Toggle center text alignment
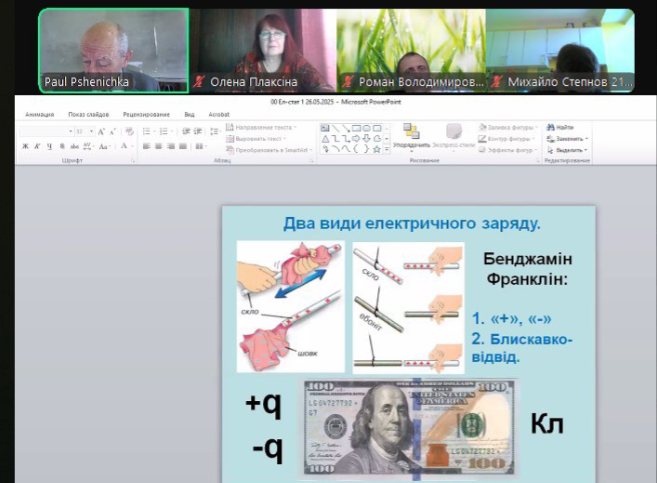 (x=158, y=146)
